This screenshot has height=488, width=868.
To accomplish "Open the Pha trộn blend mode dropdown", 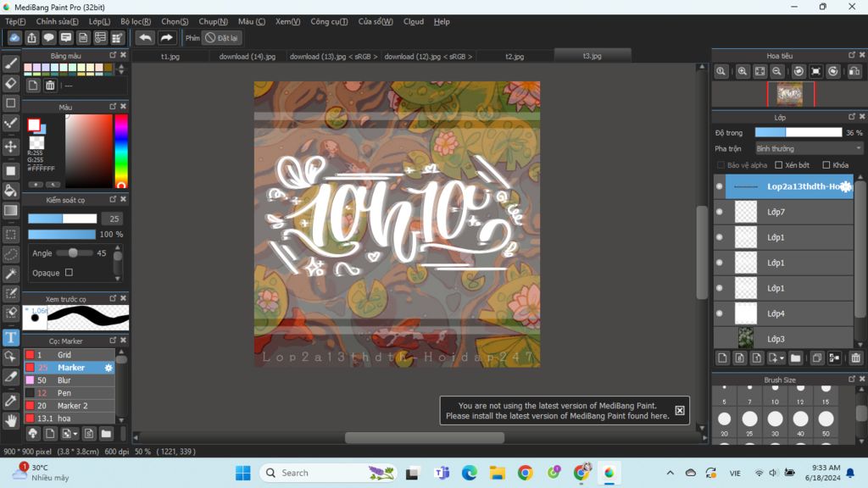I will (810, 149).
